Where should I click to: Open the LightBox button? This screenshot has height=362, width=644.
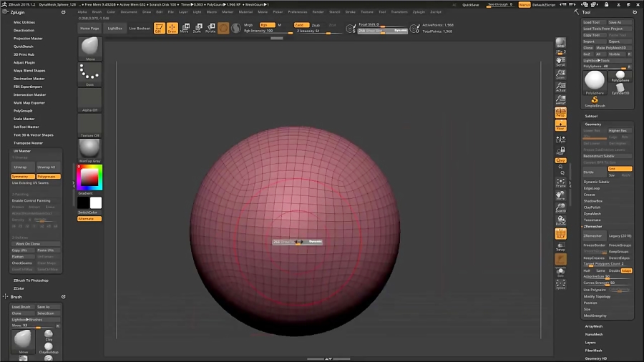point(114,29)
